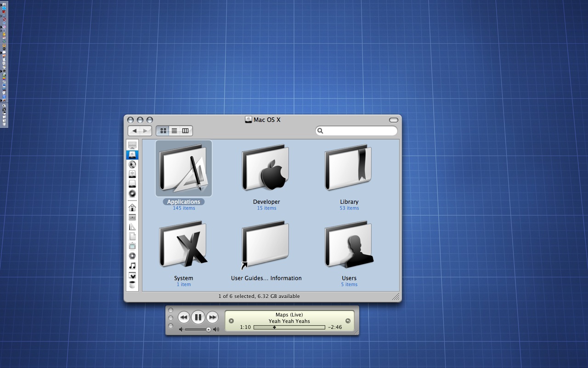Skip to the next track
The width and height of the screenshot is (588, 368).
tap(212, 317)
